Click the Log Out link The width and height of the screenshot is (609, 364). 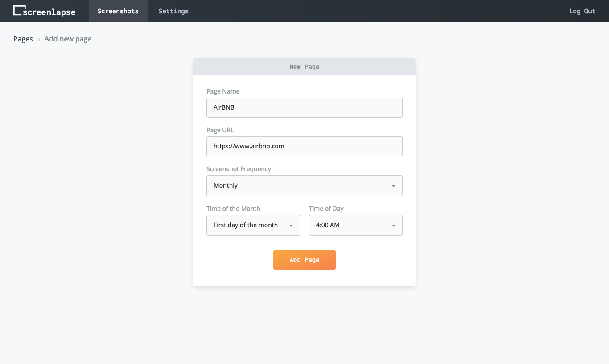tap(582, 11)
